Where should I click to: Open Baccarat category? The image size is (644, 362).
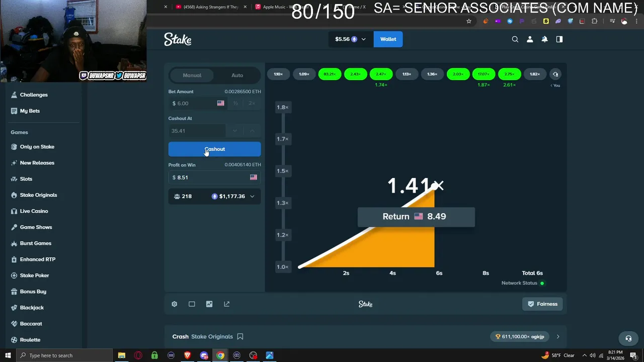(x=31, y=324)
